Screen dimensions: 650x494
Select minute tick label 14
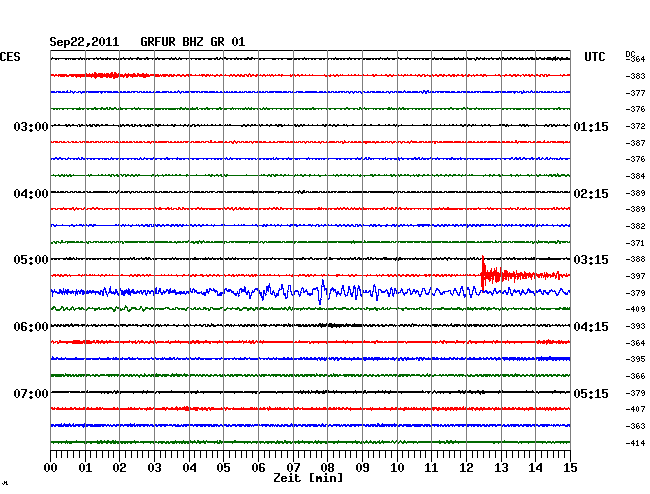[x=535, y=468]
